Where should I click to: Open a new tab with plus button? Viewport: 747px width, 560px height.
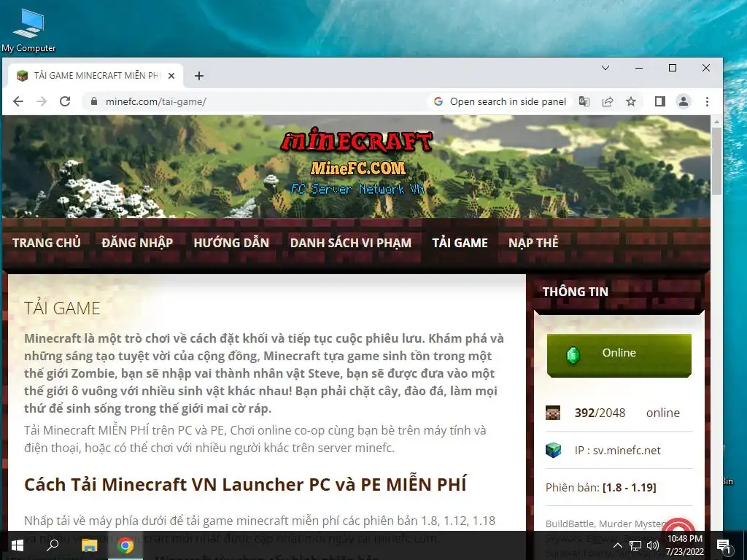[x=199, y=76]
